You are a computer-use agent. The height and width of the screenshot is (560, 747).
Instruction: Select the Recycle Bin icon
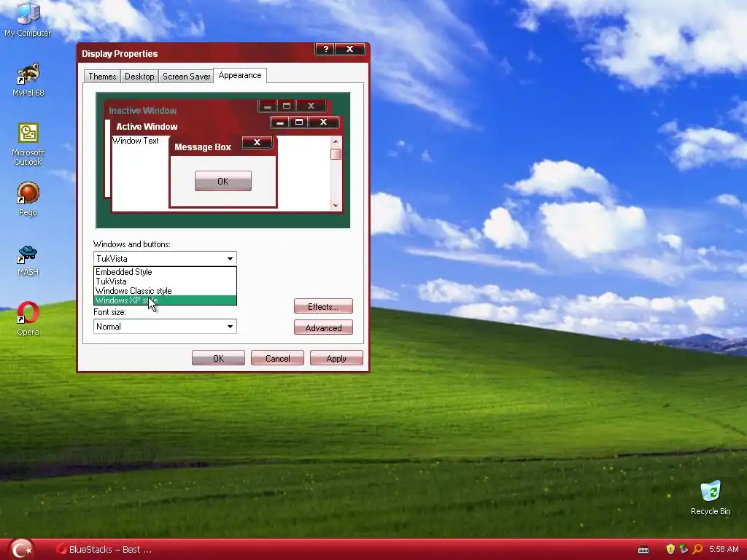[x=711, y=497]
